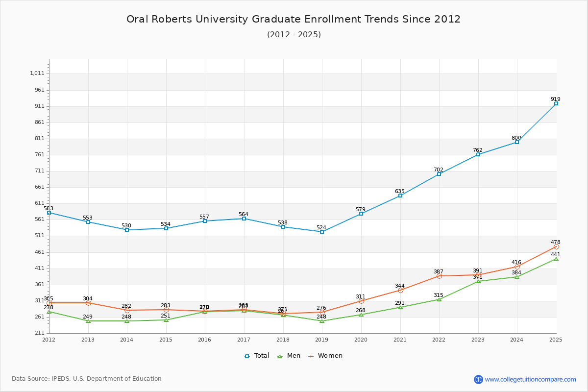Image resolution: width=588 pixels, height=392 pixels.
Task: Select the 2015 Total data point 534
Action: click(166, 228)
